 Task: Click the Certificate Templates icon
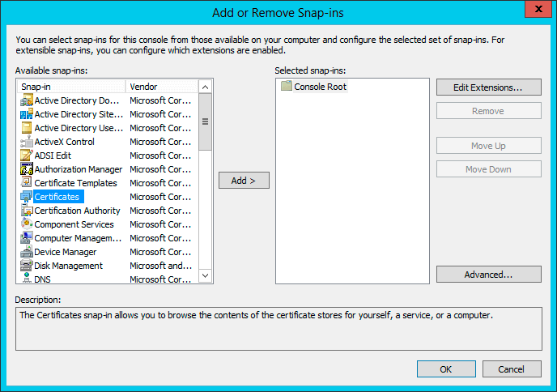(27, 183)
